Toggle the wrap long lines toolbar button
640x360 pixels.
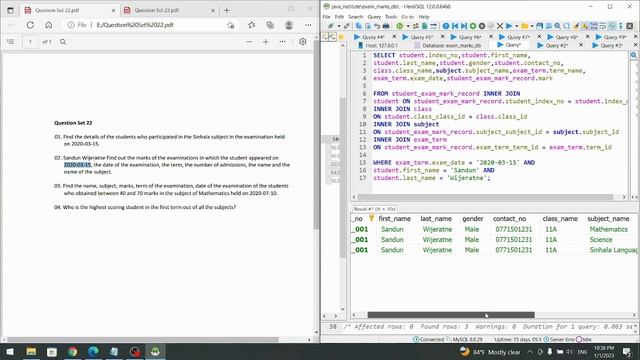coord(602,26)
